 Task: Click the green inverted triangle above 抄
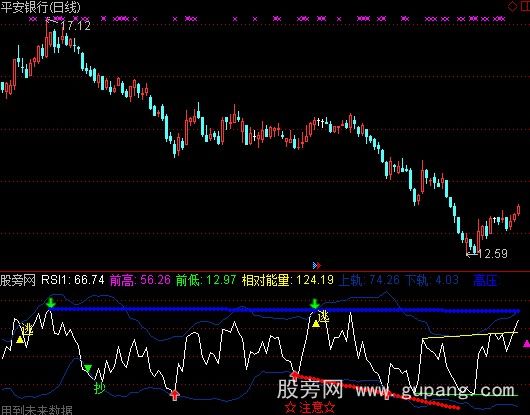pyautogui.click(x=88, y=368)
